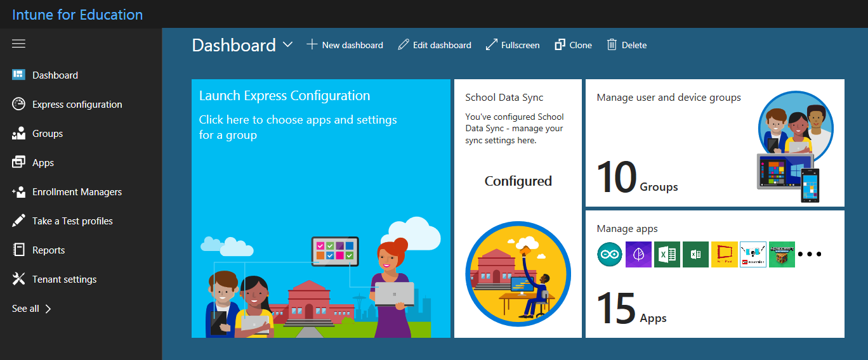This screenshot has width=868, height=360.
Task: Open the Dashboard title dropdown chevron
Action: 287,44
